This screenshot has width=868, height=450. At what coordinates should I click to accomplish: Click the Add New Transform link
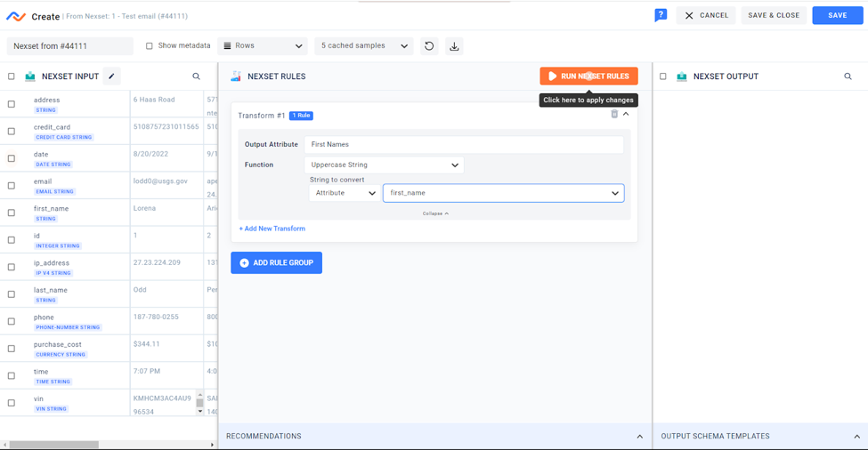272,229
